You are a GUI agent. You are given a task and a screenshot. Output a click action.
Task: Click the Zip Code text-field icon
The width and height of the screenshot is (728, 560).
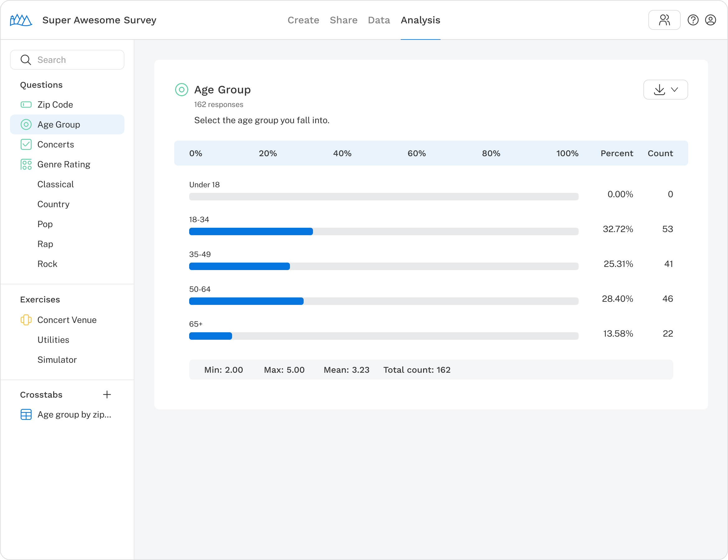(x=26, y=105)
